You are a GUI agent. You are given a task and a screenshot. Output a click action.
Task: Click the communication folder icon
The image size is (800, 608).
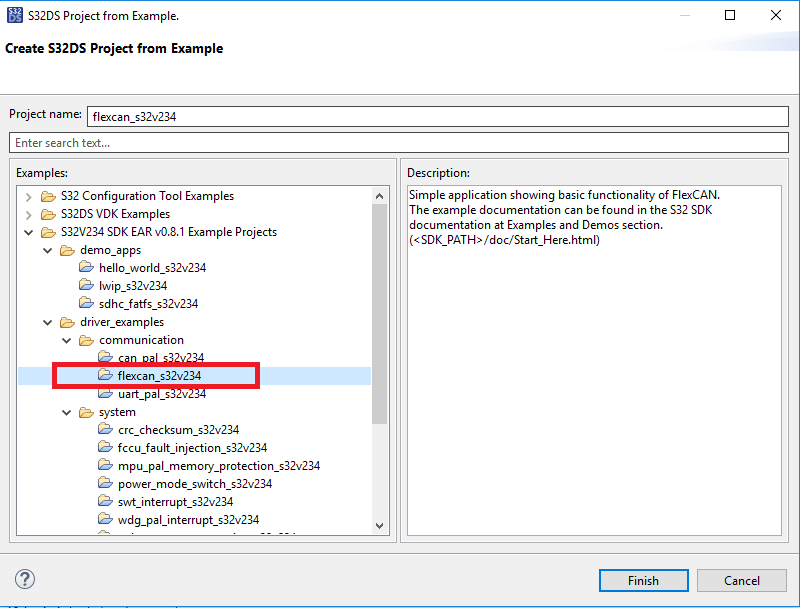86,340
